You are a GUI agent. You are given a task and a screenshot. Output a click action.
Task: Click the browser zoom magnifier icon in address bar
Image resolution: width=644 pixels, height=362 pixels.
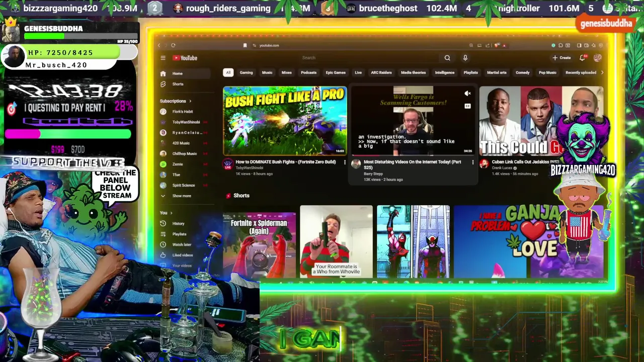[471, 45]
